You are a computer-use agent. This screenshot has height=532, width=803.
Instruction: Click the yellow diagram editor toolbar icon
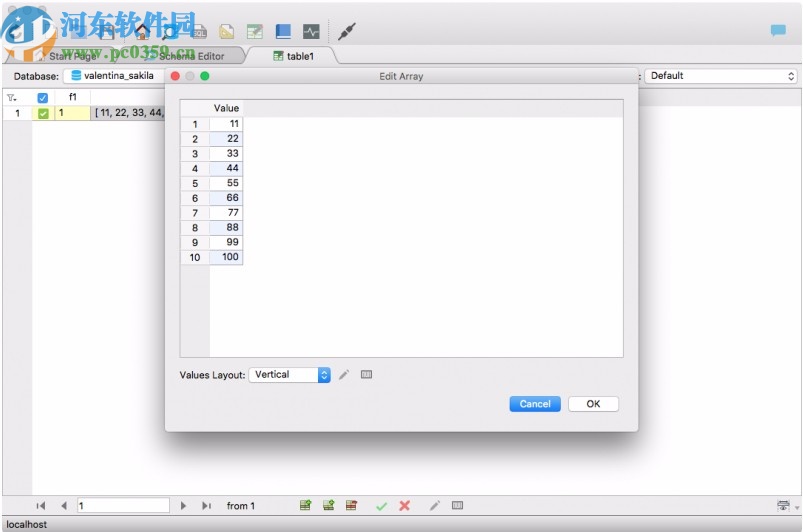226,32
